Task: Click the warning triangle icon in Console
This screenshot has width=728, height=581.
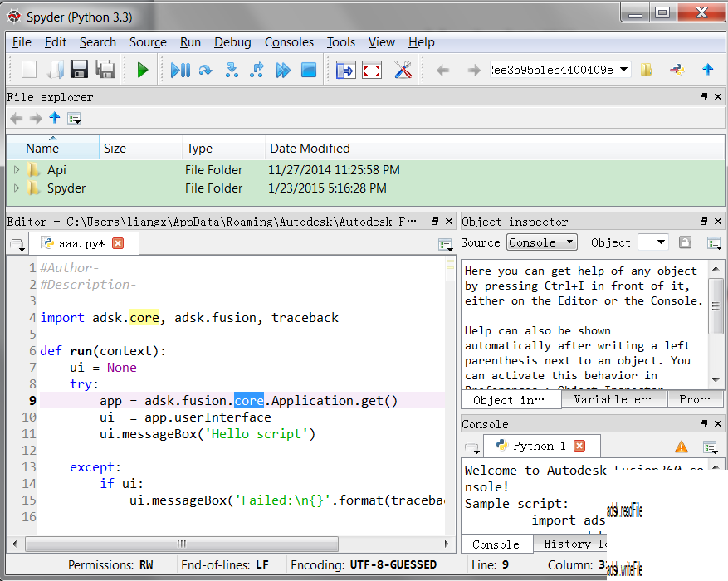Action: pyautogui.click(x=681, y=447)
